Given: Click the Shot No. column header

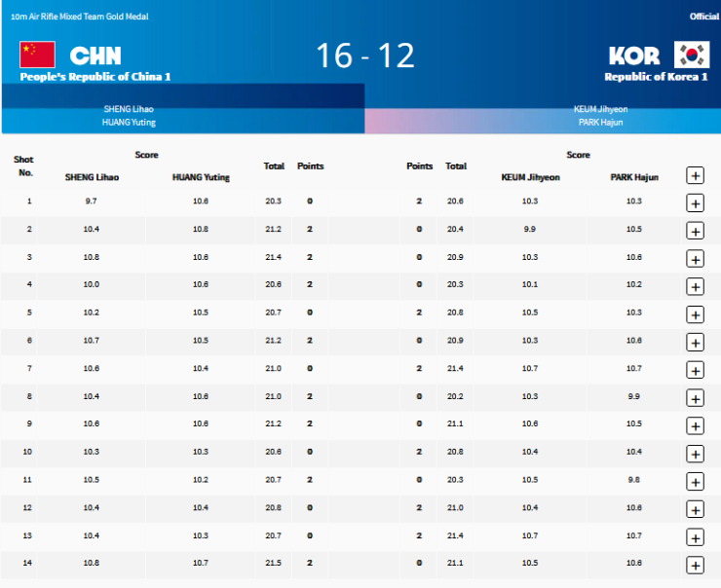Looking at the screenshot, I should (23, 165).
